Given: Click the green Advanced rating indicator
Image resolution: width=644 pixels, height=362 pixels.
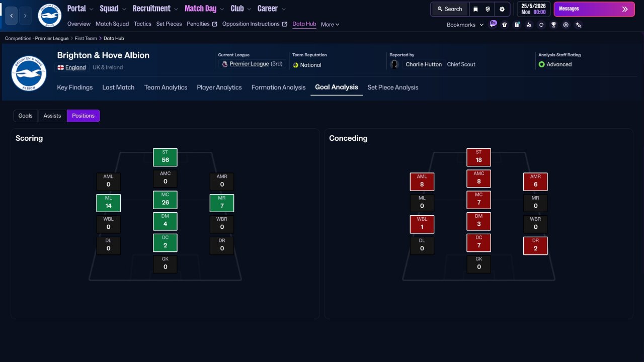Looking at the screenshot, I should tap(542, 64).
